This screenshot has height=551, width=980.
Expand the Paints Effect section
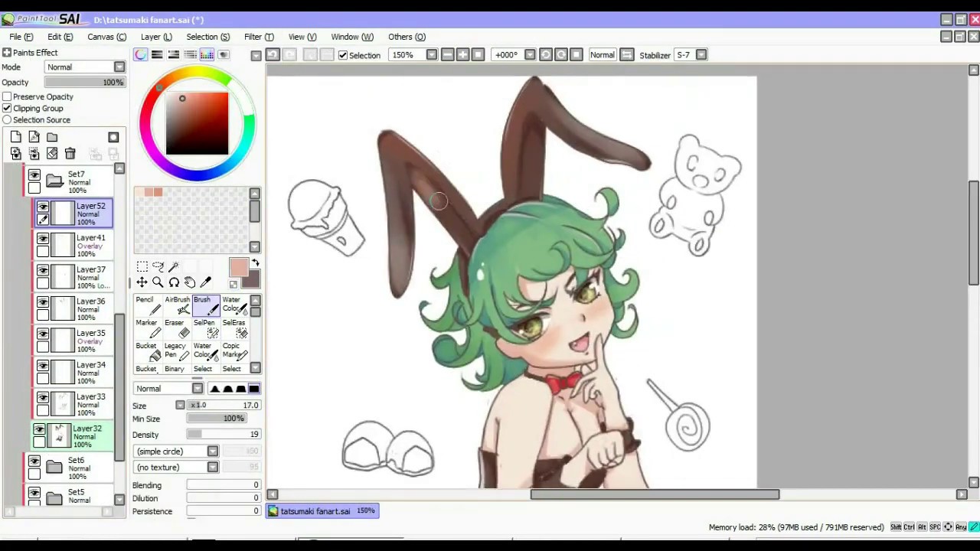(x=6, y=52)
